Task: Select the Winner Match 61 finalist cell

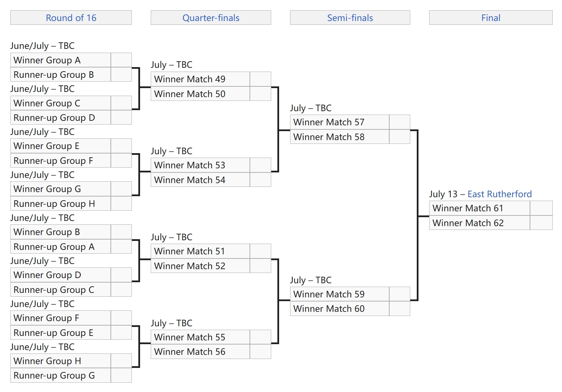Action: (479, 208)
